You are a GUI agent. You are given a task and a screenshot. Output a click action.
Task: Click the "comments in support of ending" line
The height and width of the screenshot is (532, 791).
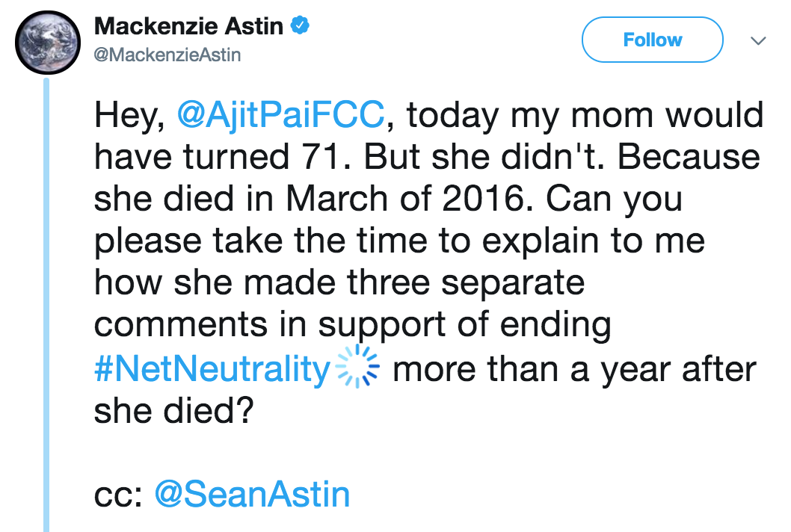pyautogui.click(x=352, y=327)
